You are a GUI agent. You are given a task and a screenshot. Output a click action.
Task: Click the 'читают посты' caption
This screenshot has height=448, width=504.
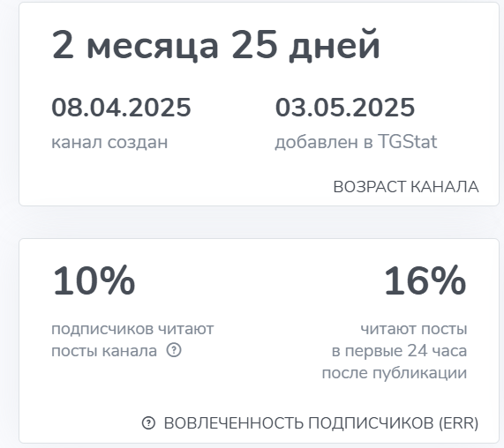tap(414, 329)
